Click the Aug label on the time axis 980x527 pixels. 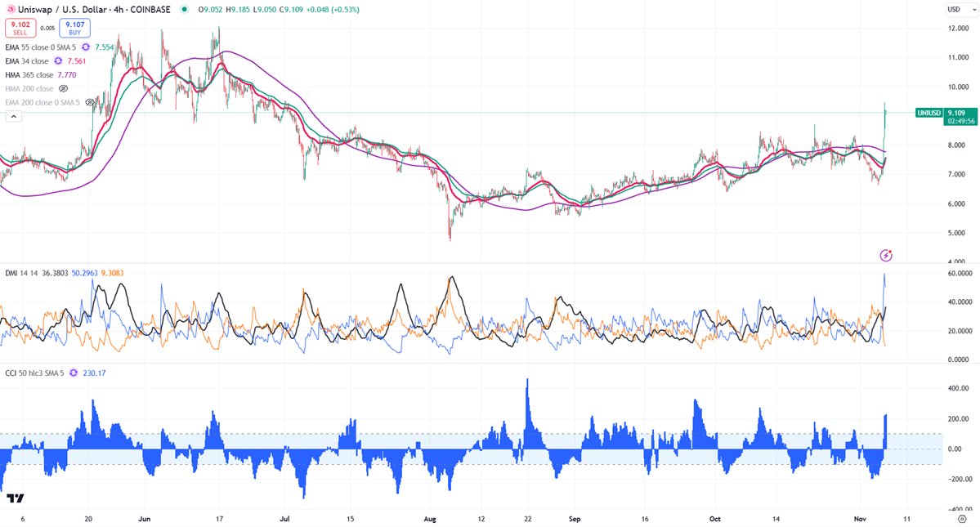tap(429, 519)
